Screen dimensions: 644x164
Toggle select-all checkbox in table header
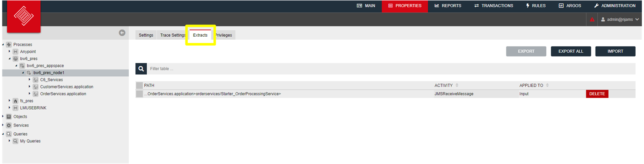(139, 86)
